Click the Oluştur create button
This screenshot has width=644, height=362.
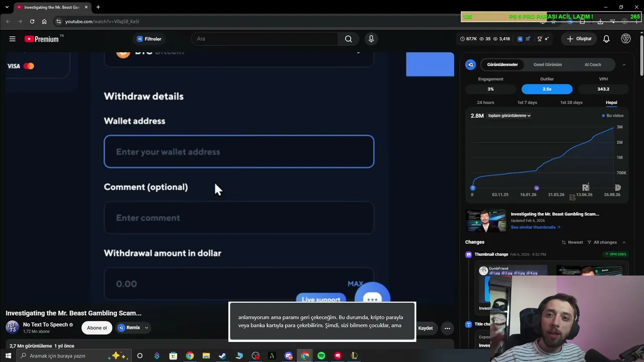pos(579,39)
